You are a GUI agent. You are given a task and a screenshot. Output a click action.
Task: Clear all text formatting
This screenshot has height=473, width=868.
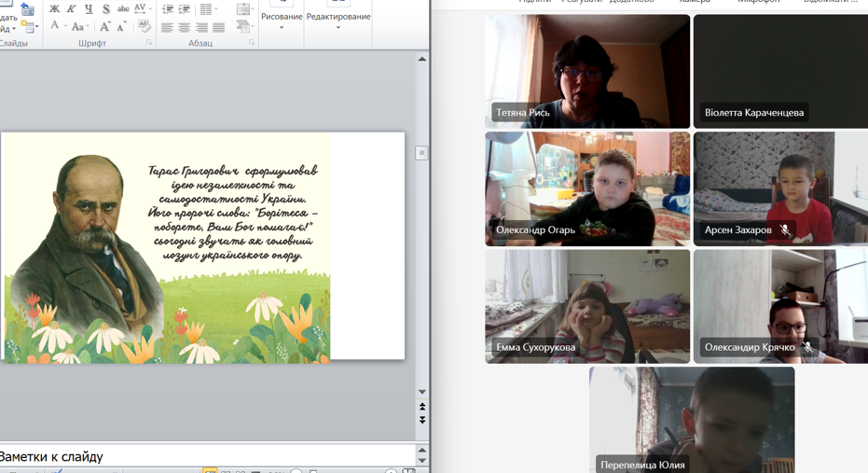coord(144,27)
